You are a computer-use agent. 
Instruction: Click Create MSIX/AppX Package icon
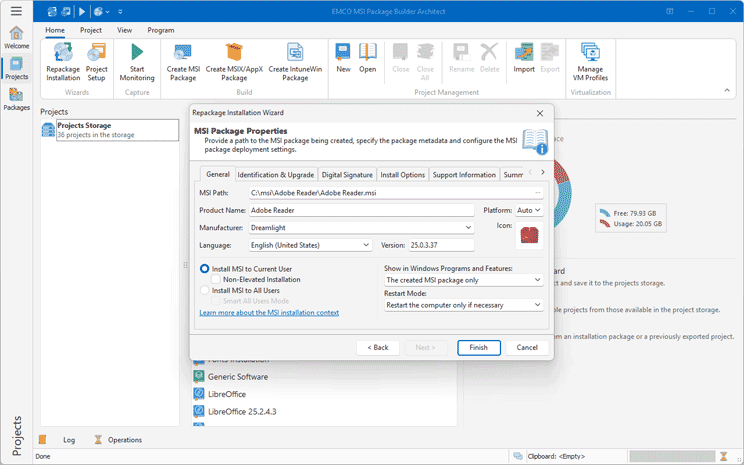[x=234, y=54]
